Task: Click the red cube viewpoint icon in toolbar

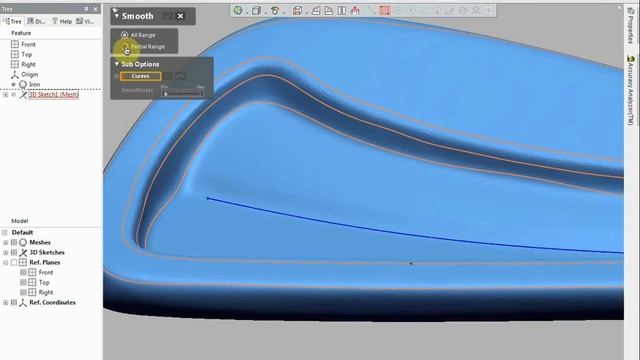Action: 297,11
